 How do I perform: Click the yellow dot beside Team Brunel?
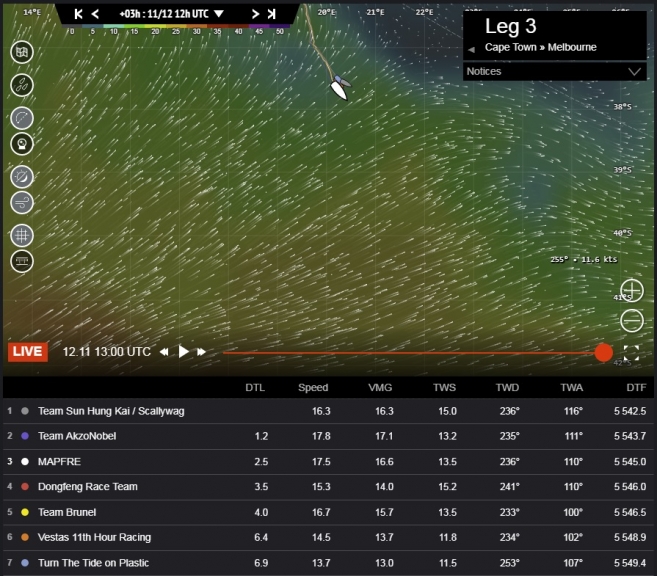pyautogui.click(x=25, y=512)
